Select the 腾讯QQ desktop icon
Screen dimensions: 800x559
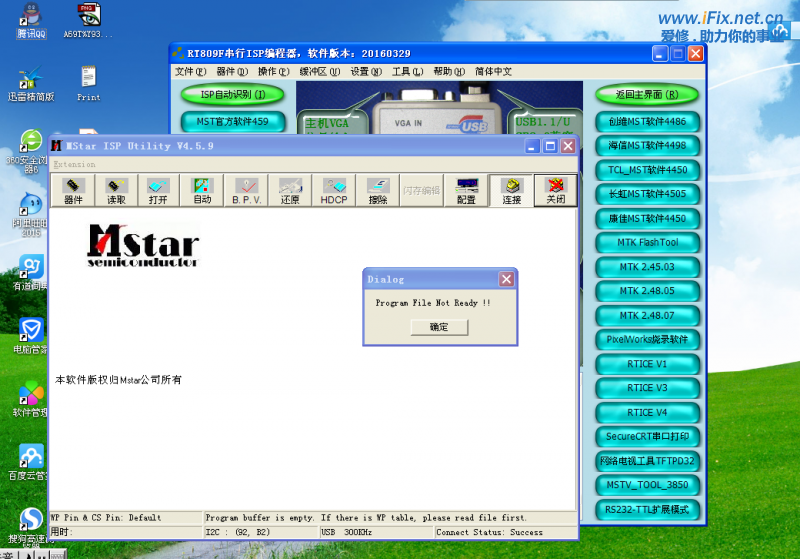(x=32, y=20)
